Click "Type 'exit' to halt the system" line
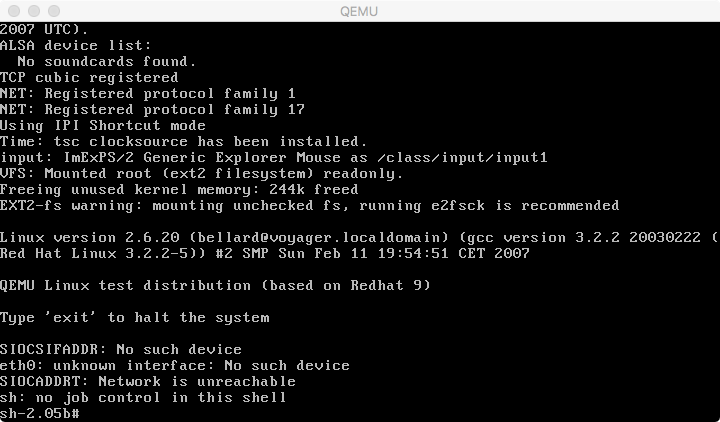This screenshot has width=720, height=422. tap(135, 318)
